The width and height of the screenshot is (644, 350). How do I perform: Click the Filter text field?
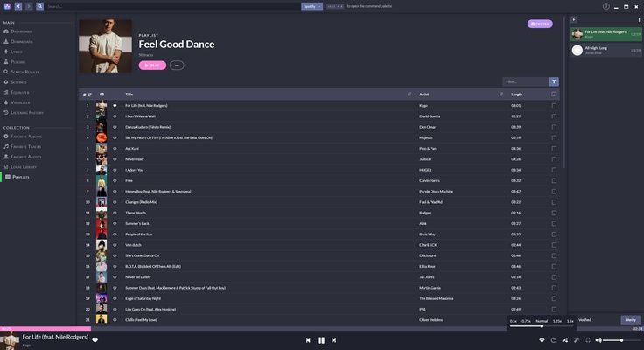526,81
